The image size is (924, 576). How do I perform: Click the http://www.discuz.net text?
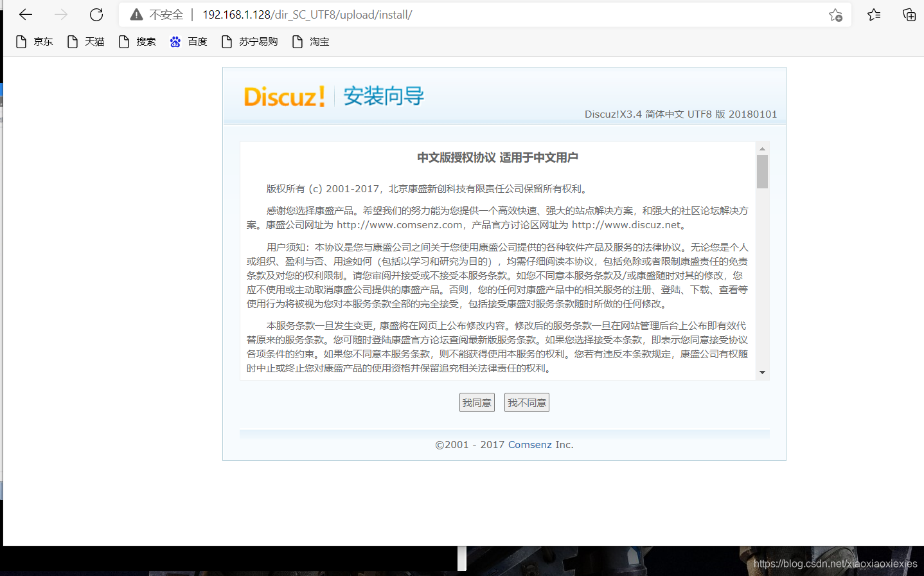click(626, 225)
